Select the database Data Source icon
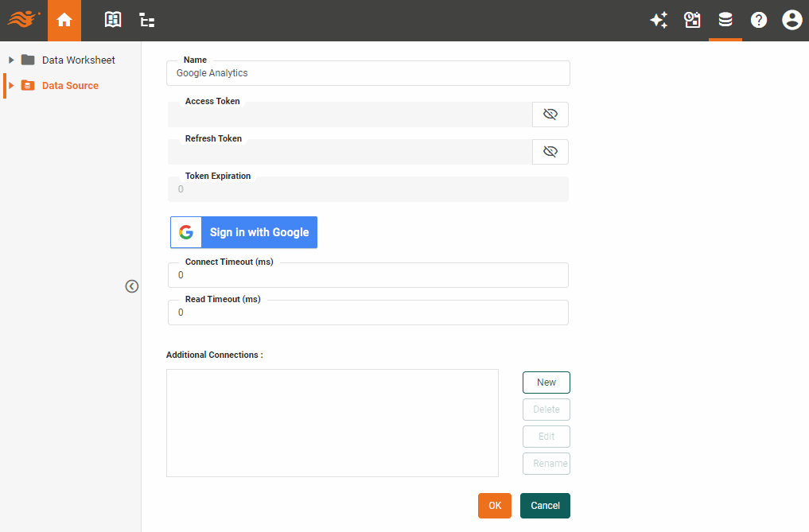 725,20
